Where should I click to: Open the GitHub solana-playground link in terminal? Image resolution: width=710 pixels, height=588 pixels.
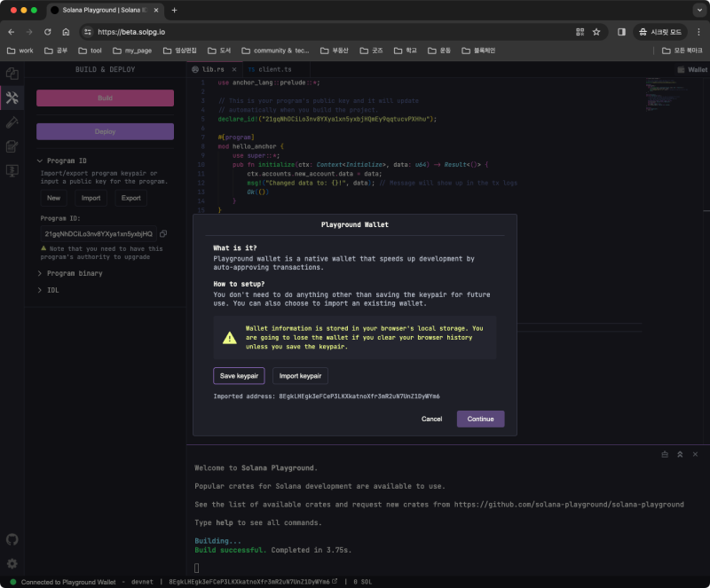pos(569,505)
